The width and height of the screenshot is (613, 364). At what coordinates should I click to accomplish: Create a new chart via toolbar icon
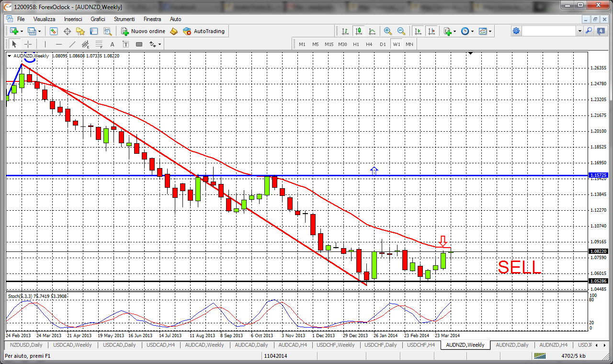[14, 31]
